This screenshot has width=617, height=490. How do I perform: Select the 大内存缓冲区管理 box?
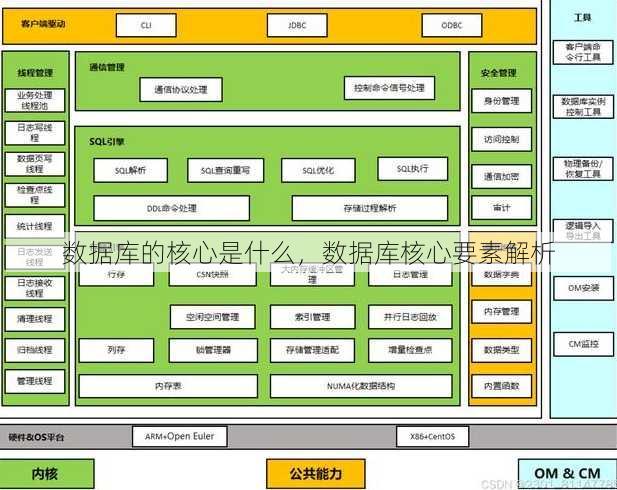point(312,274)
